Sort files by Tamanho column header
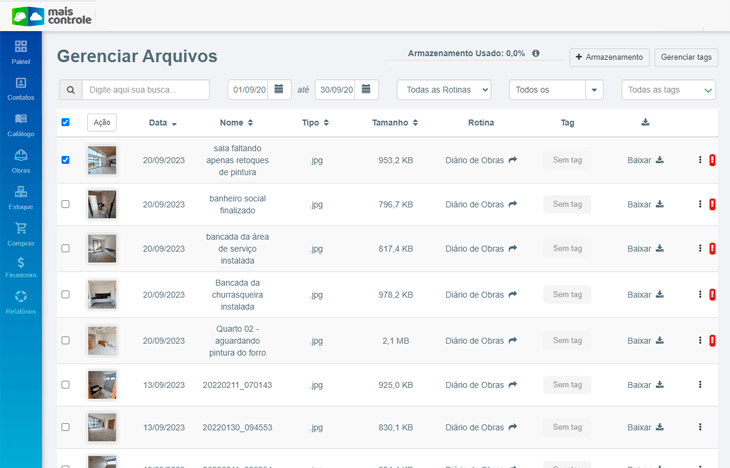 395,123
